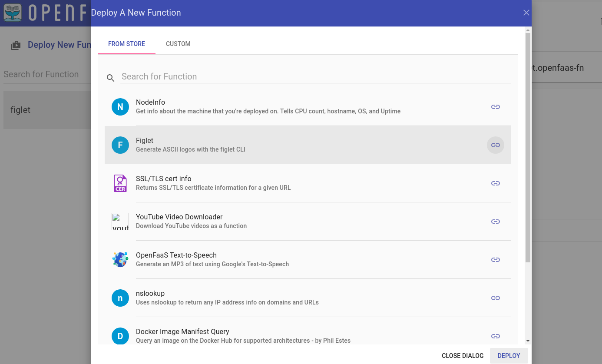Viewport: 602px width, 364px height.
Task: Select the From Store tab
Action: coord(126,44)
